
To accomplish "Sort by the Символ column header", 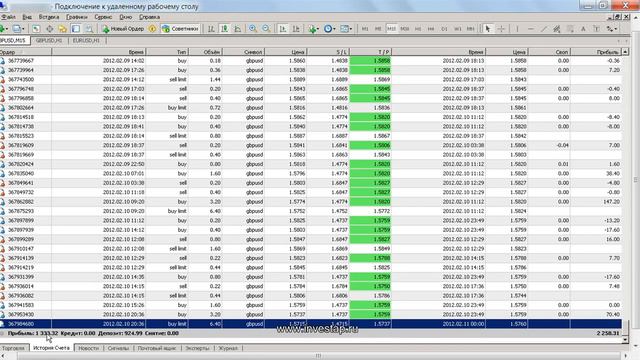I will pos(243,52).
